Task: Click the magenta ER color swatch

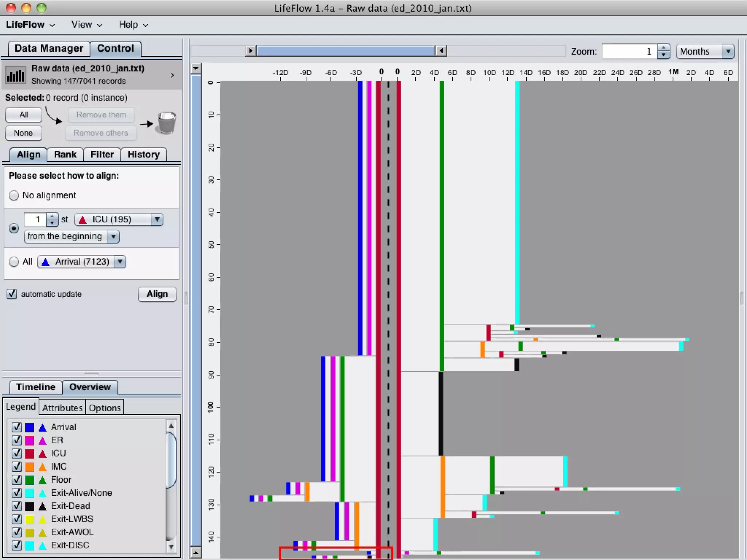Action: (30, 440)
